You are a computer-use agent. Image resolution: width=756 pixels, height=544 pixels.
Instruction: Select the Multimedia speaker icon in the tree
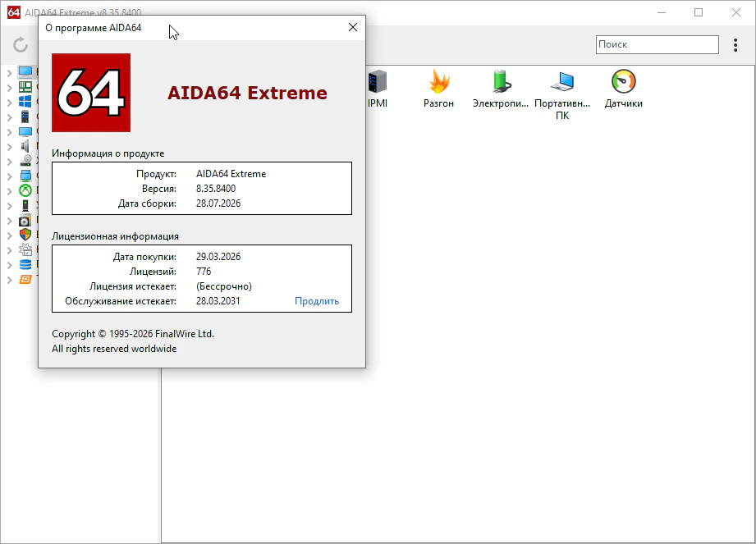click(x=25, y=146)
